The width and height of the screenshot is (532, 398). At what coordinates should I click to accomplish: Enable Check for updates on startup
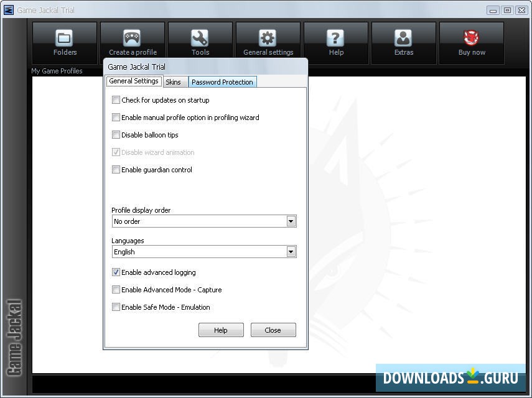[x=116, y=100]
